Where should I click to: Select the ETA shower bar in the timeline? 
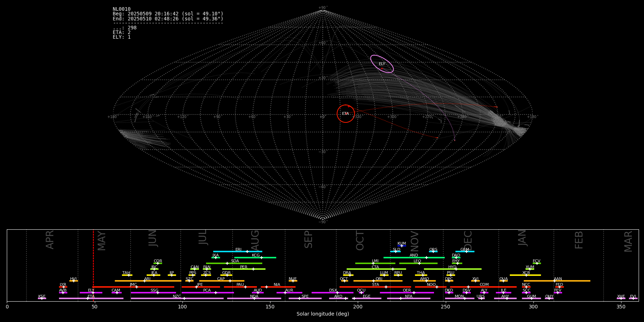pos(91,298)
